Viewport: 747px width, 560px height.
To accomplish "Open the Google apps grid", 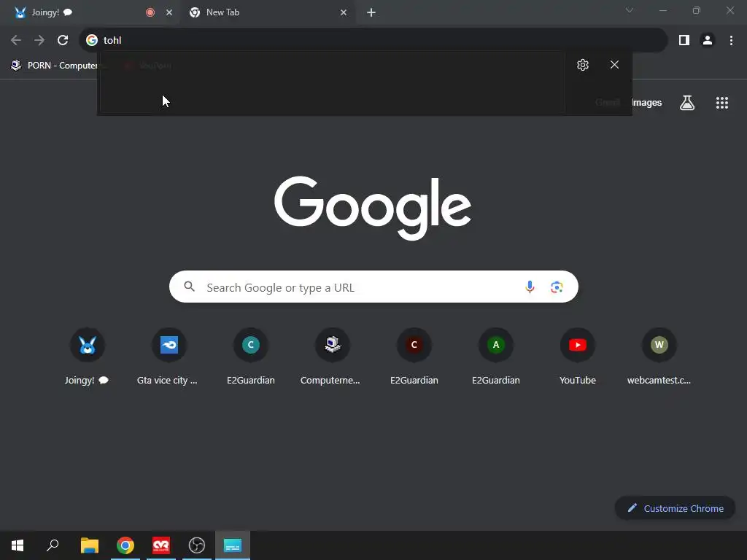I will pos(721,102).
